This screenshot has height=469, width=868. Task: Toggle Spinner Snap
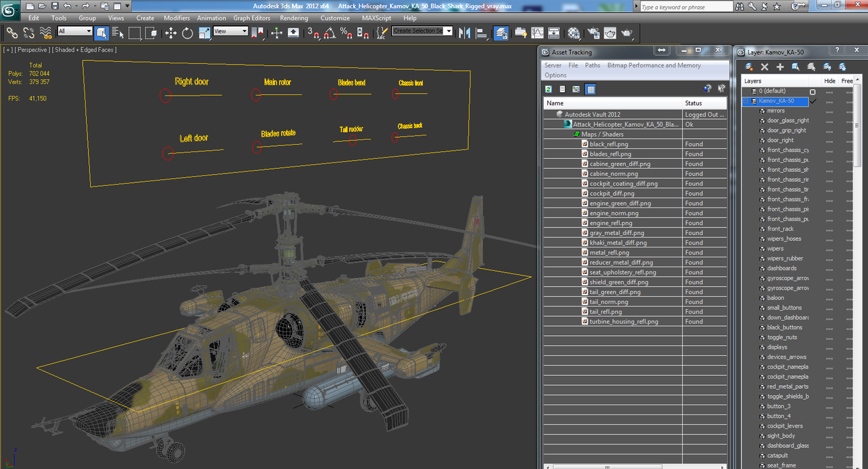pyautogui.click(x=363, y=33)
